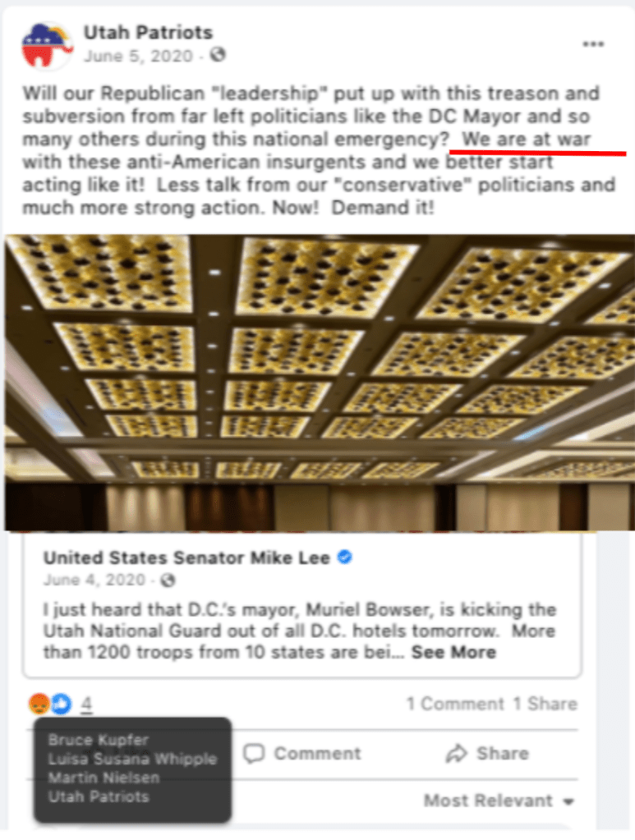Click the Share arrow button
This screenshot has height=840, width=635.
coord(487,753)
